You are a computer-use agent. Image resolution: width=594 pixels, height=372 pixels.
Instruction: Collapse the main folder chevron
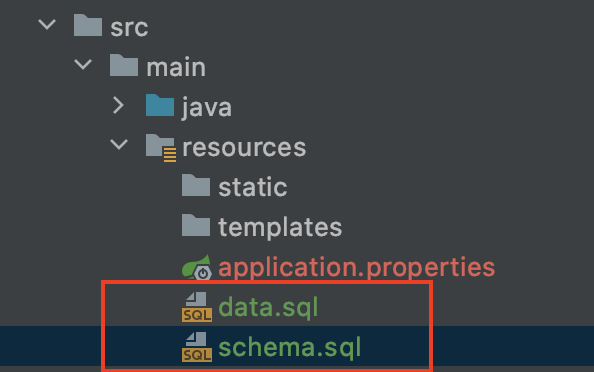click(83, 64)
